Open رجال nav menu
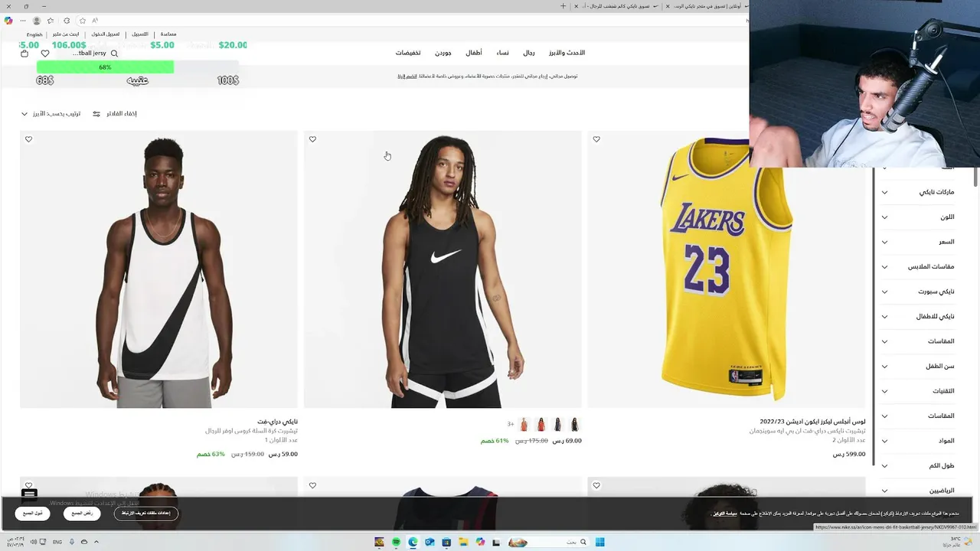Image resolution: width=980 pixels, height=551 pixels. pyautogui.click(x=529, y=53)
